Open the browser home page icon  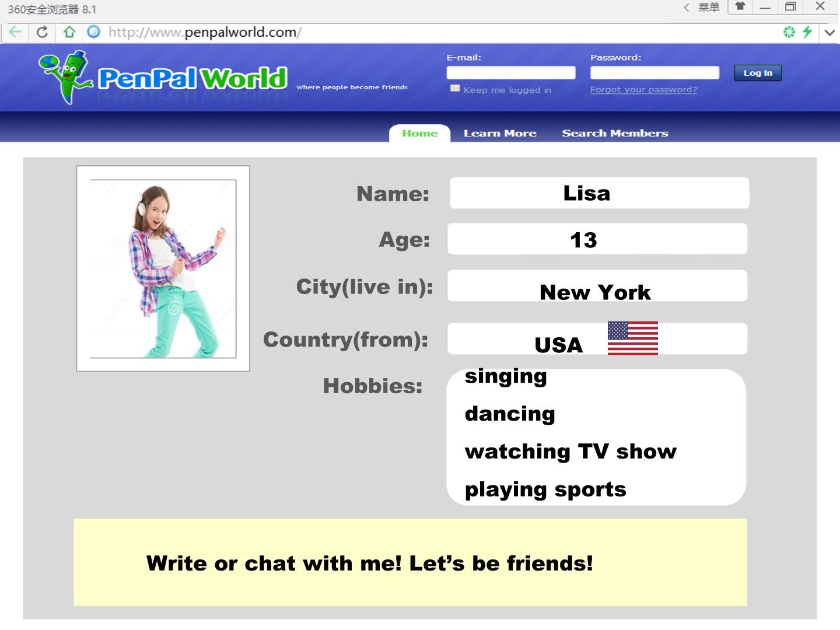[x=69, y=32]
